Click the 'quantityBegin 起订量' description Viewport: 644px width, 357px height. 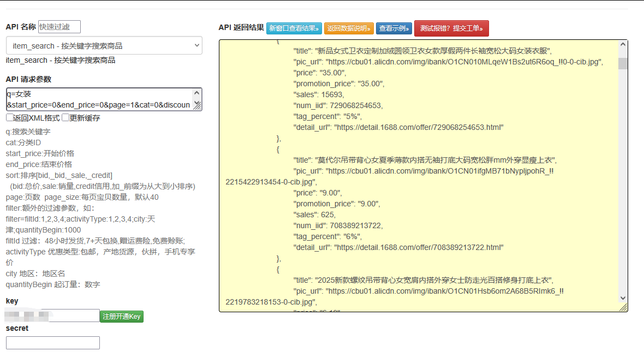53,285
